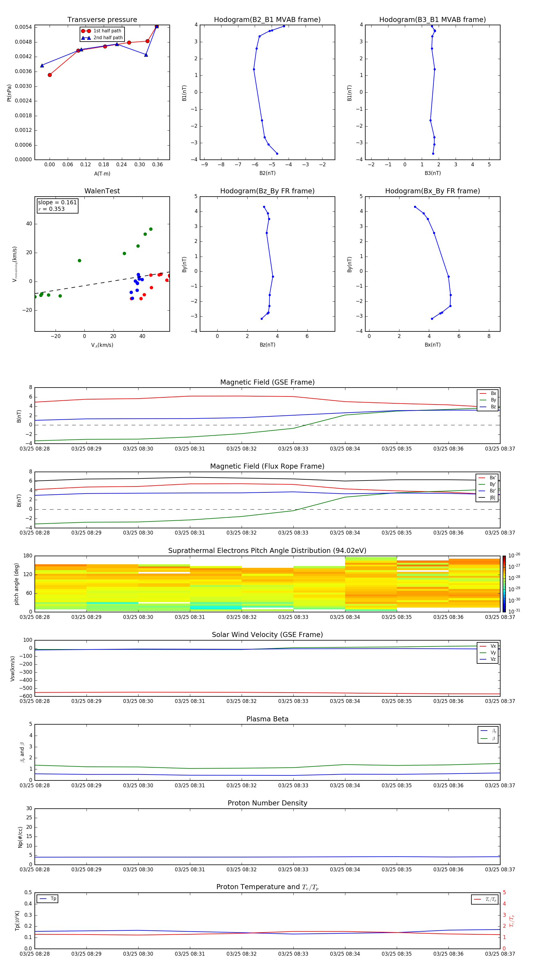Click the Suprathermal Electrons Pitch Angle Distribution title
Screen dimensions: 535x980
click(267, 551)
